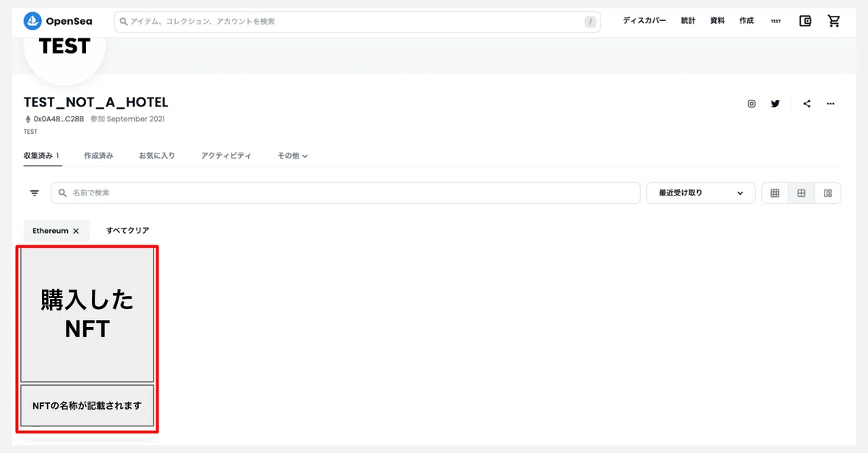The height and width of the screenshot is (453, 868).
Task: Expand the その他 tab menu
Action: point(293,156)
